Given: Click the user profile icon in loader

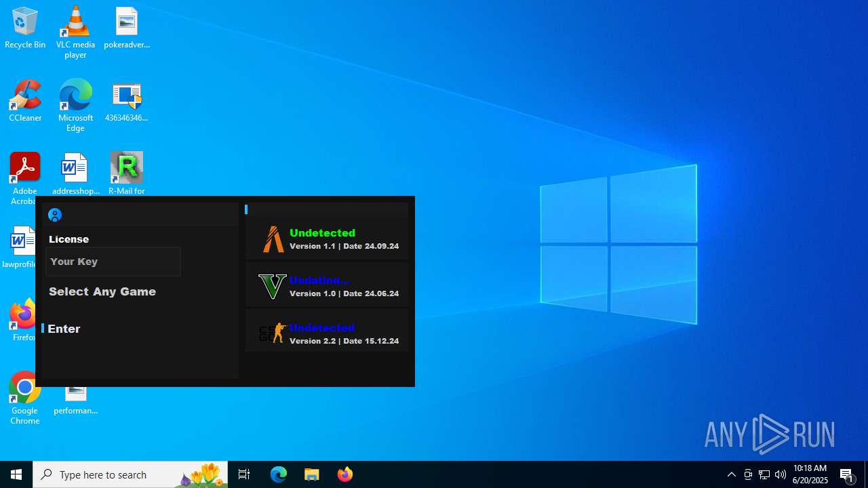Looking at the screenshot, I should click(x=55, y=215).
